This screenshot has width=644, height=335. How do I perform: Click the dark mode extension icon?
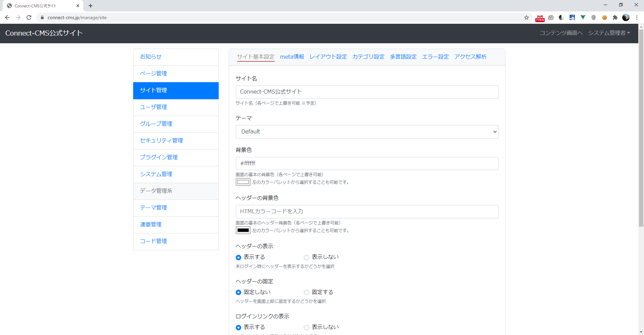point(561,17)
